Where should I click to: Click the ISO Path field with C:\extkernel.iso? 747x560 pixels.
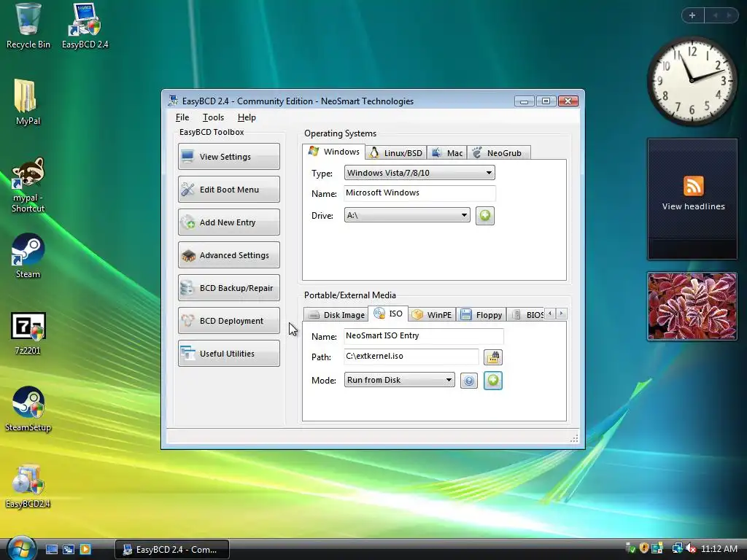pyautogui.click(x=411, y=356)
